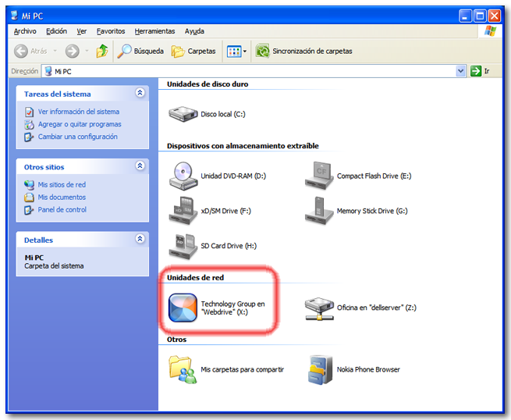Go to Mis documentos link
The height and width of the screenshot is (420, 511).
(x=62, y=198)
